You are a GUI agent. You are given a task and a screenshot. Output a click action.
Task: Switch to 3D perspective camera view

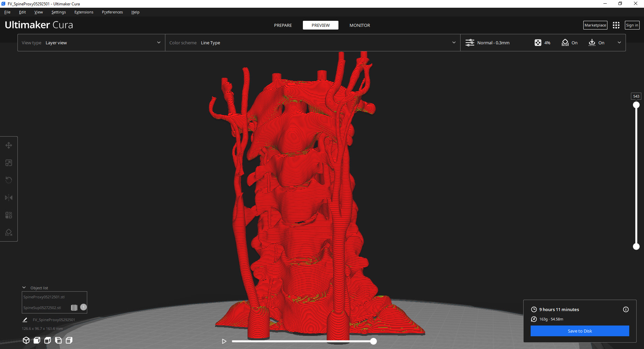point(26,340)
